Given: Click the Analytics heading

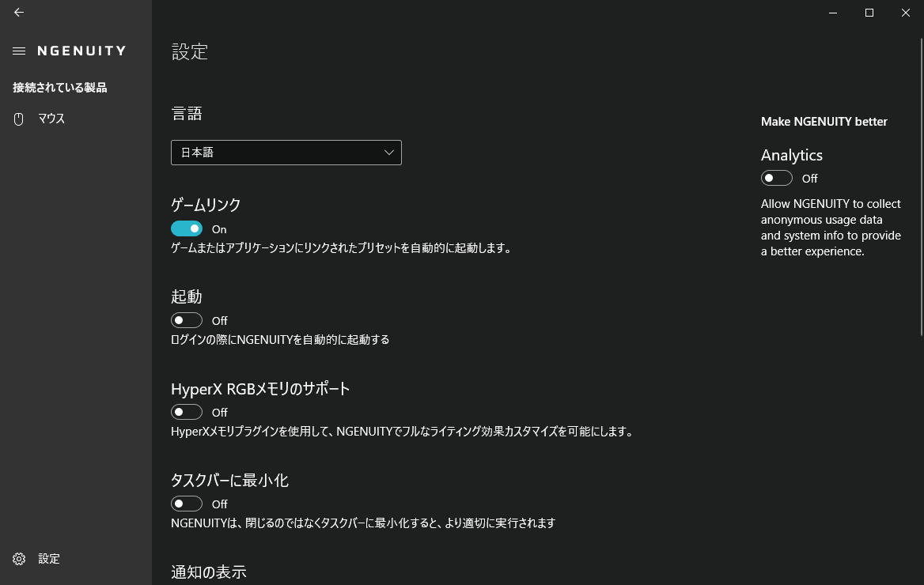Looking at the screenshot, I should click(x=791, y=155).
